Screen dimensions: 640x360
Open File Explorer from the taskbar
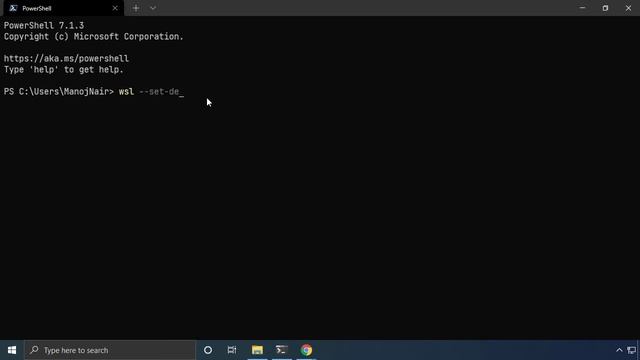click(257, 350)
